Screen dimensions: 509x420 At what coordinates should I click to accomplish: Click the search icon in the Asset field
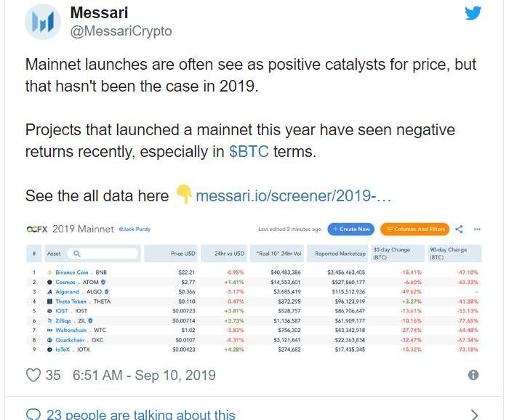[x=76, y=254]
